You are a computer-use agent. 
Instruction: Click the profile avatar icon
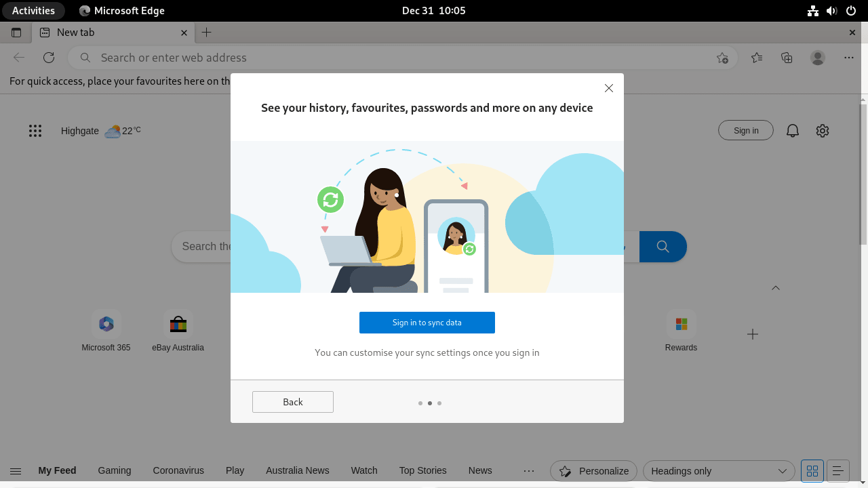pos(817,58)
